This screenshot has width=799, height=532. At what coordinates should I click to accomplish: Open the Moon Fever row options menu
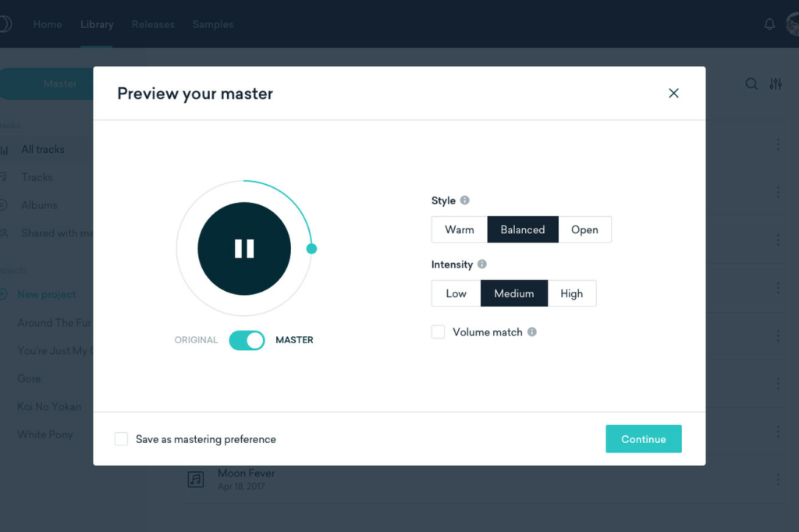(778, 479)
